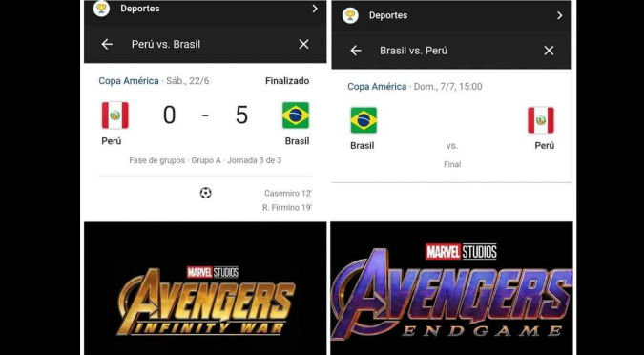Click the Avengers Infinity War image
Viewport: 644px width, 355px height.
tap(205, 288)
